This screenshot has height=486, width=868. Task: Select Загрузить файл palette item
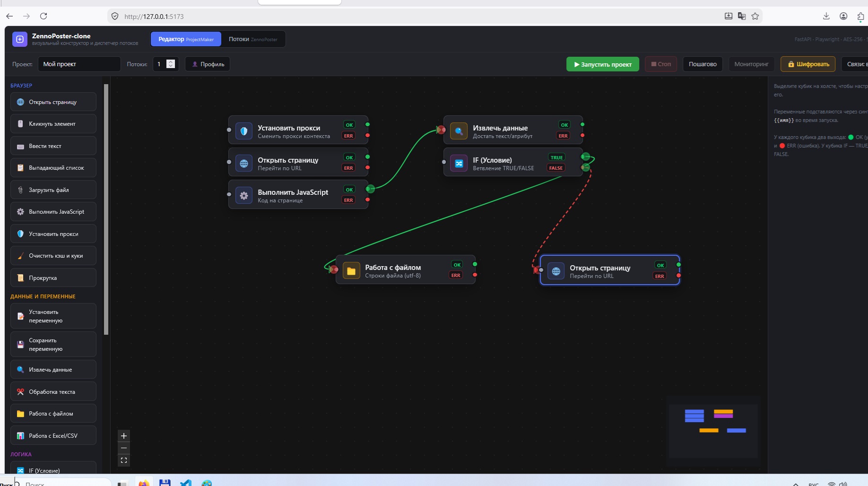click(53, 190)
